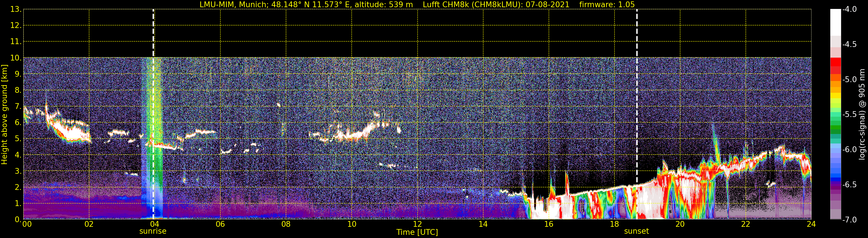Click the plot title 'LMU-MIM, Munich' text

(234, 4)
